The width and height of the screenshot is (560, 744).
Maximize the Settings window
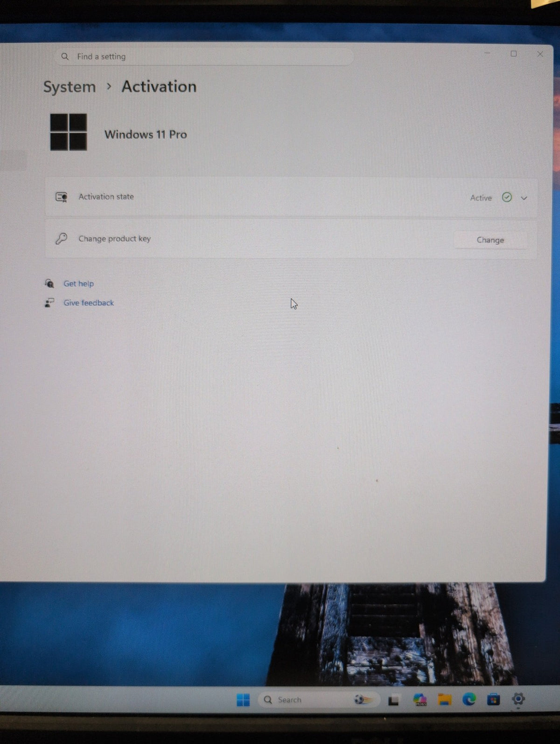coord(514,54)
